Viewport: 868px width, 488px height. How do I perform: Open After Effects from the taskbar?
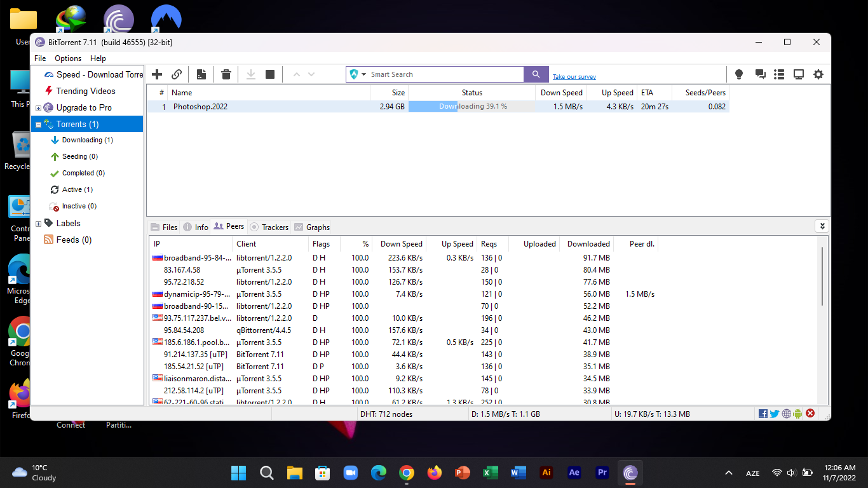click(x=574, y=473)
